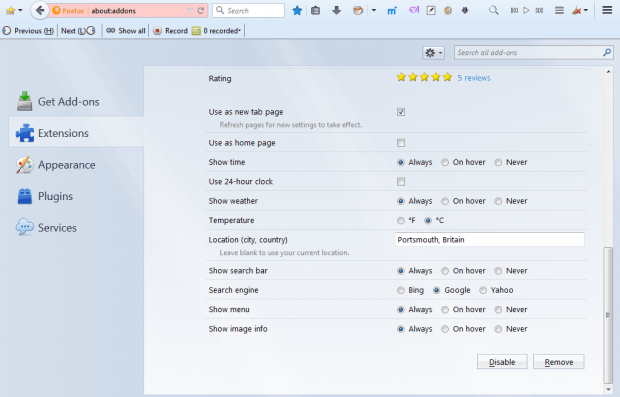The width and height of the screenshot is (620, 397).
Task: Choose Google as search engine
Action: click(436, 290)
